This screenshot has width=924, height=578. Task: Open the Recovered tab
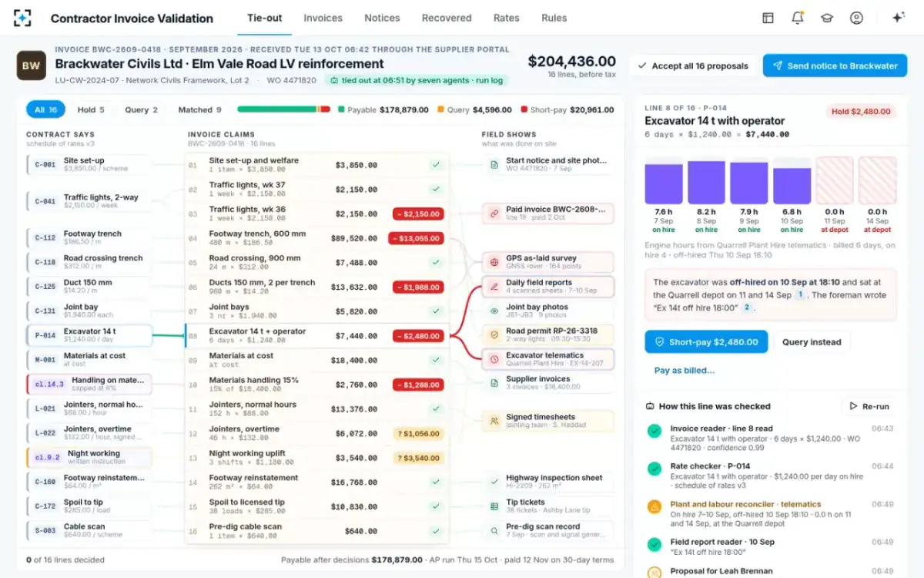447,18
